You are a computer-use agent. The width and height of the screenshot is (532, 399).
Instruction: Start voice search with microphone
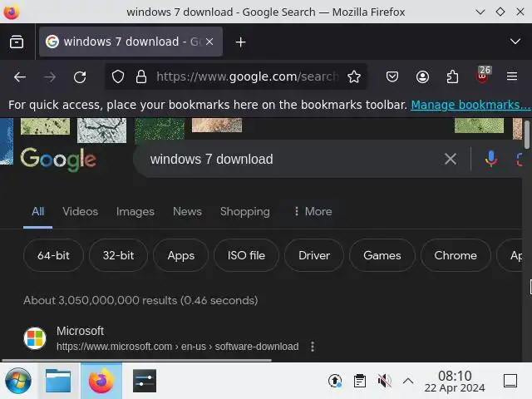coord(491,159)
